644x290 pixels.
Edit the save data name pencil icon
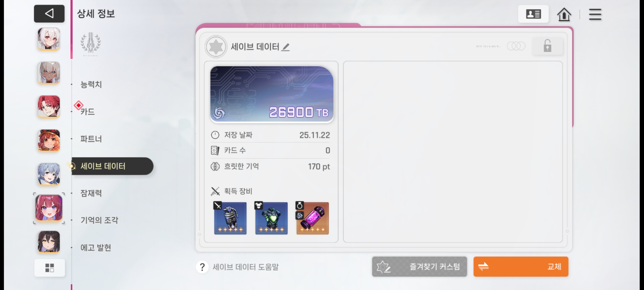pyautogui.click(x=286, y=47)
